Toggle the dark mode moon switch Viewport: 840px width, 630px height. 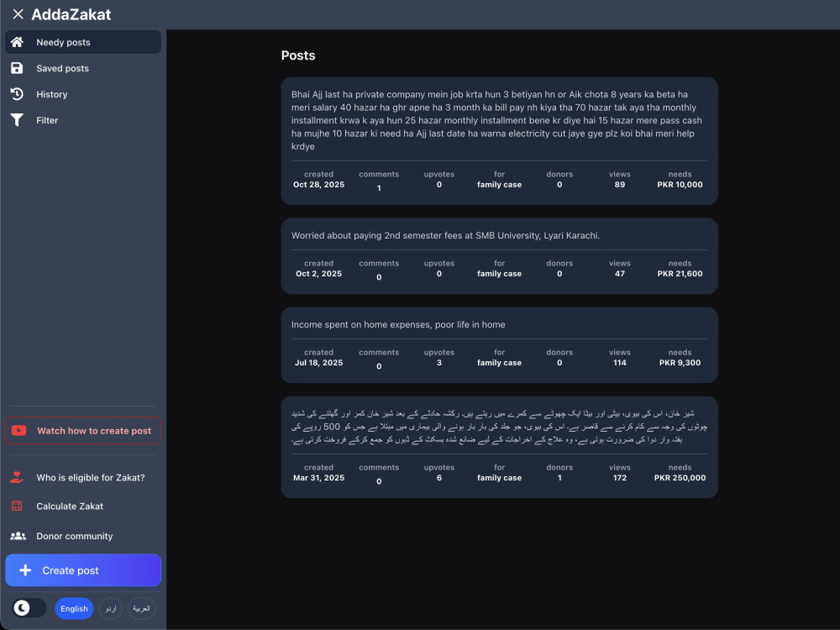[x=29, y=608]
